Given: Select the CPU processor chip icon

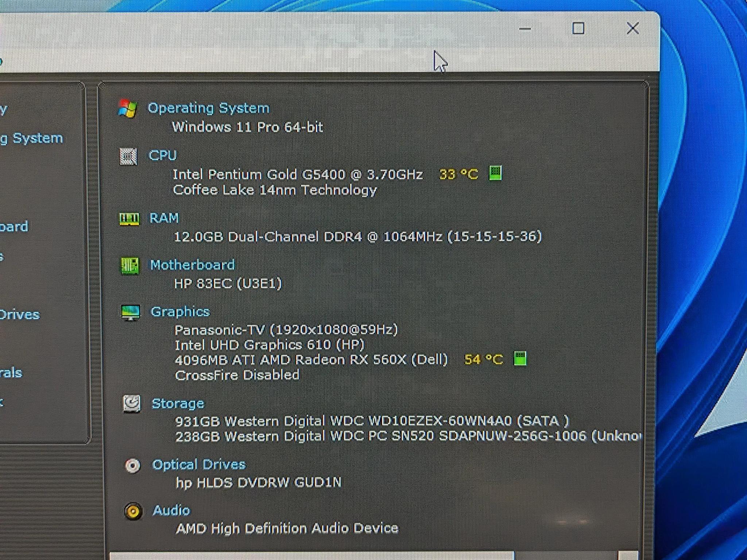Looking at the screenshot, I should 128,157.
